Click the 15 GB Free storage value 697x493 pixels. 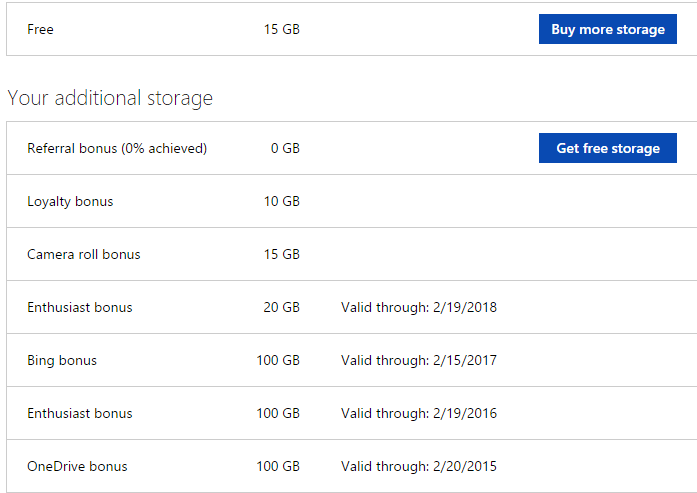pos(281,29)
